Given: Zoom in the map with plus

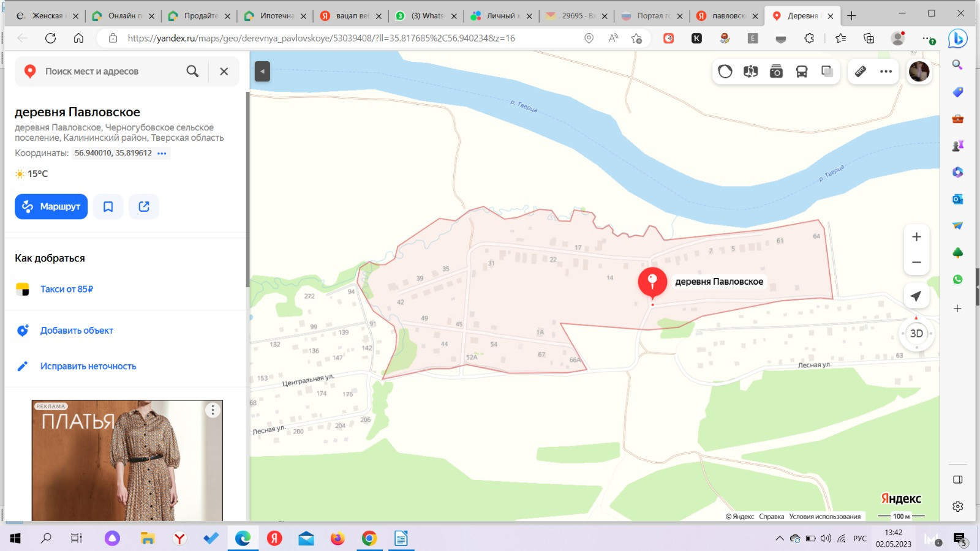Looking at the screenshot, I should [916, 237].
